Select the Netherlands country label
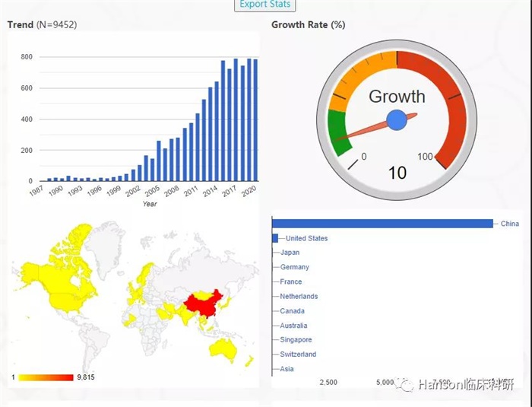Image resolution: width=532 pixels, height=407 pixels. point(299,297)
